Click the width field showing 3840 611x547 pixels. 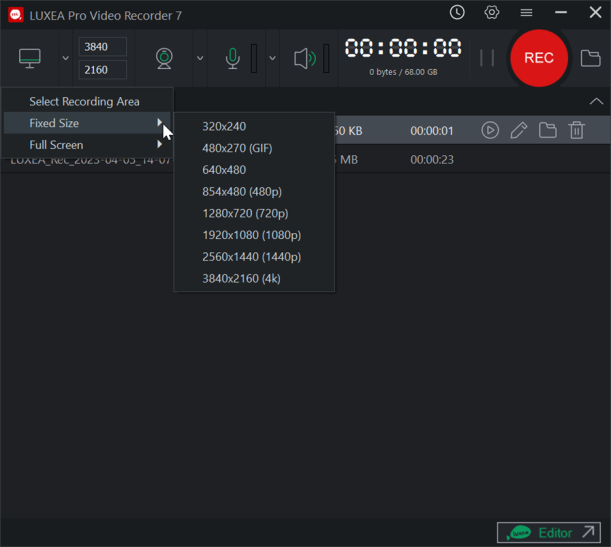point(103,47)
